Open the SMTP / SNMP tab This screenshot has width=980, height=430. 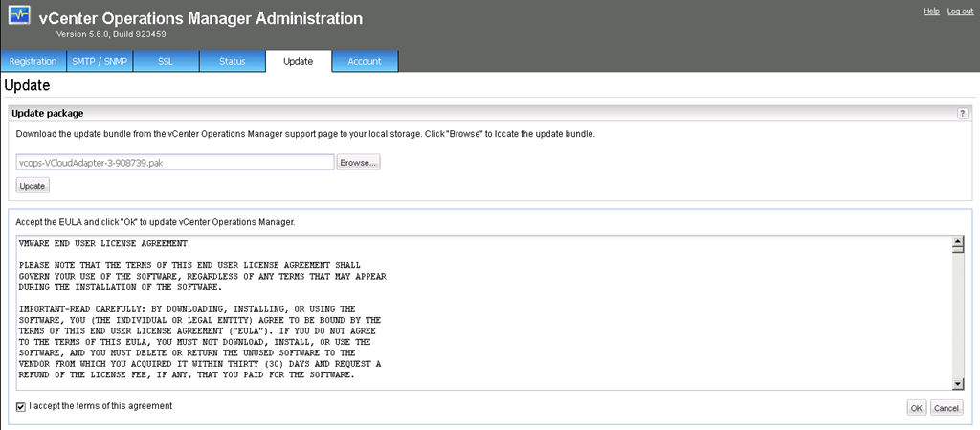pos(99,62)
